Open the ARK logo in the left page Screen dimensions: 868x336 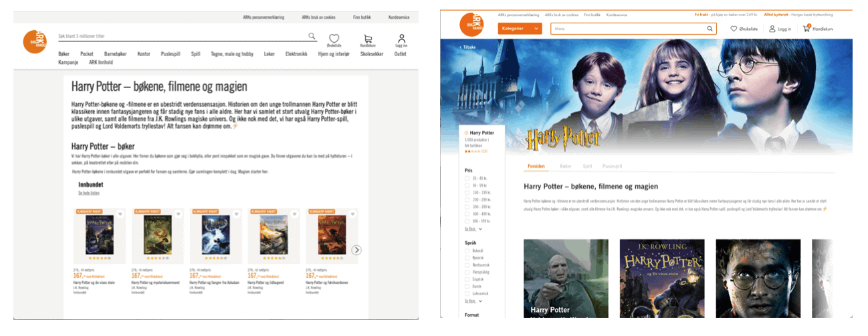(x=34, y=41)
